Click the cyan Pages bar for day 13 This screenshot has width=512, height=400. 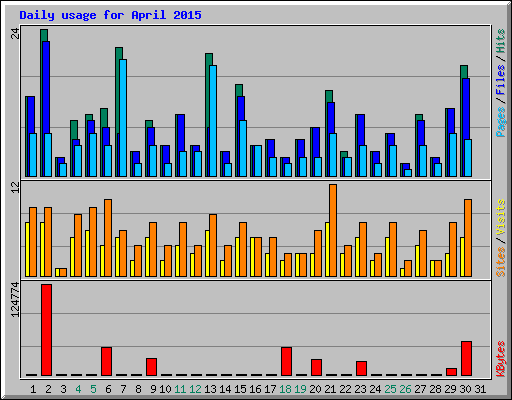(213, 121)
